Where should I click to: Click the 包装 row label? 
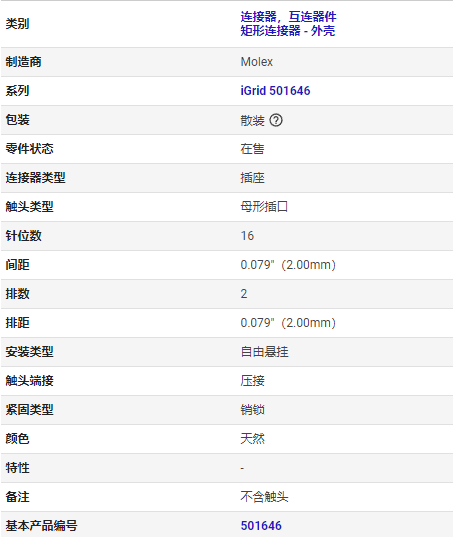[x=17, y=120]
